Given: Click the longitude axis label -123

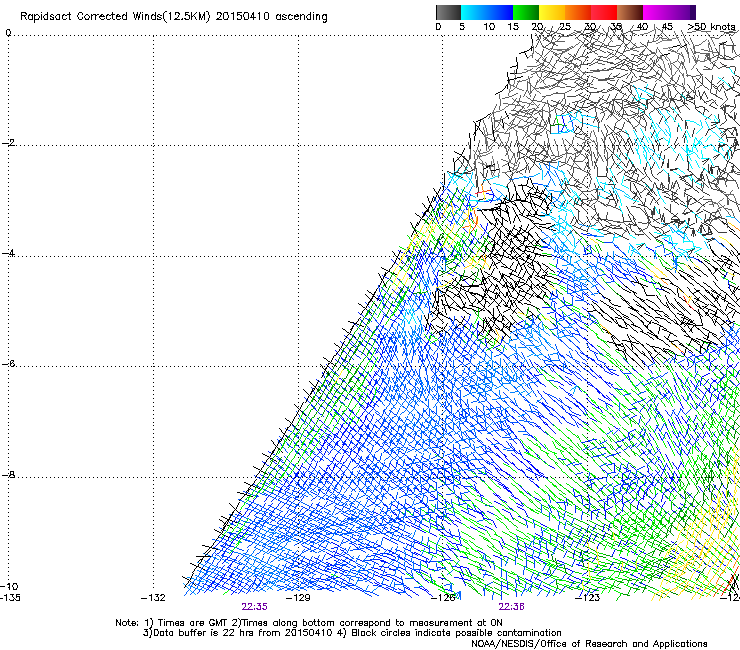Looking at the screenshot, I should tap(588, 598).
